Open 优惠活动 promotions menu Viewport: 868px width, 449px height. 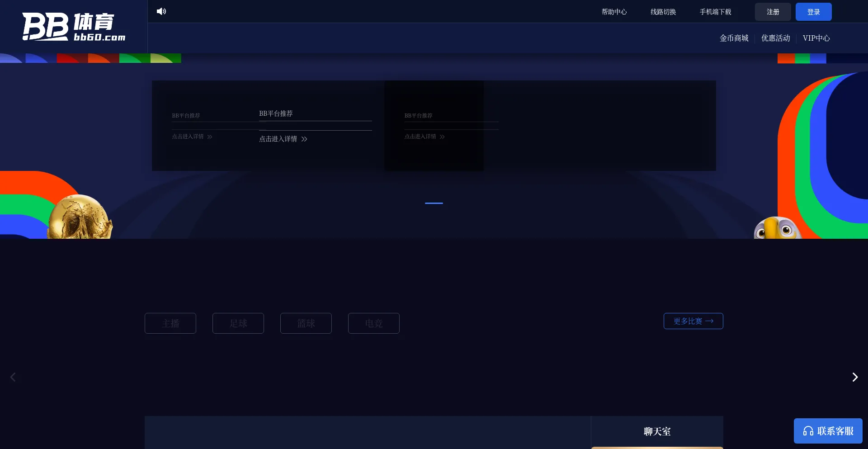(x=776, y=38)
